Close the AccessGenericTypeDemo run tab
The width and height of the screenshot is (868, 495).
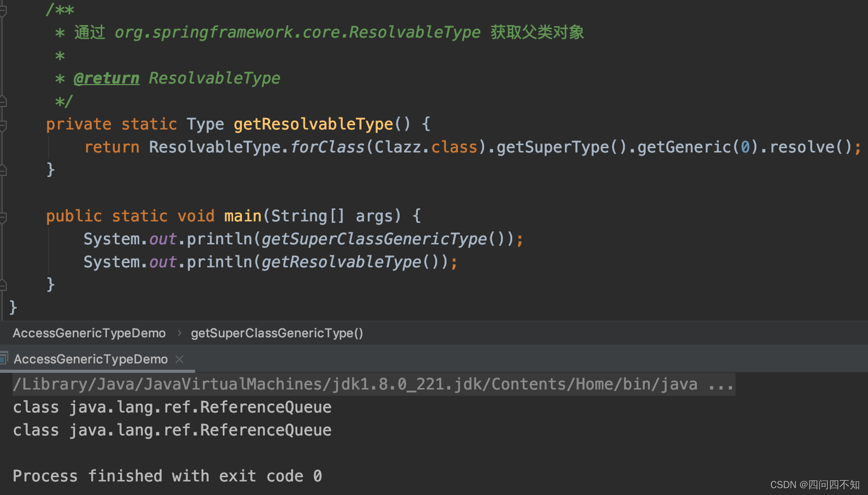[x=179, y=359]
